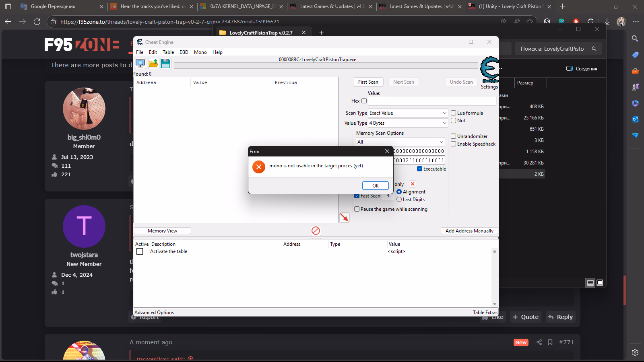Expand the Value Type dropdown
Screen dimensions: 644x362
click(408, 123)
